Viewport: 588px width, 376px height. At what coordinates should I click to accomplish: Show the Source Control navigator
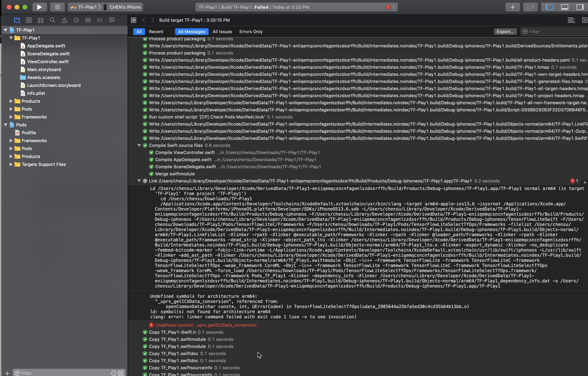coord(29,20)
